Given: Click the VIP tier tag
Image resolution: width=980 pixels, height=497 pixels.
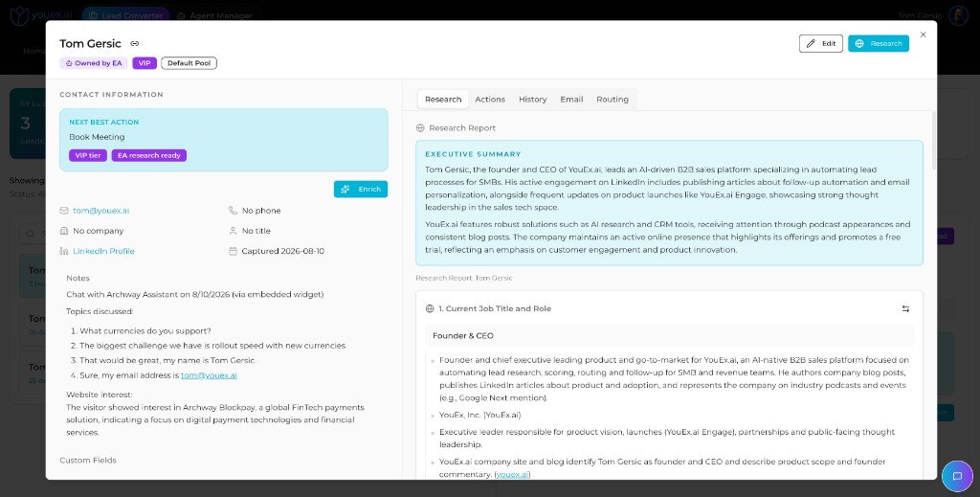Looking at the screenshot, I should [88, 156].
